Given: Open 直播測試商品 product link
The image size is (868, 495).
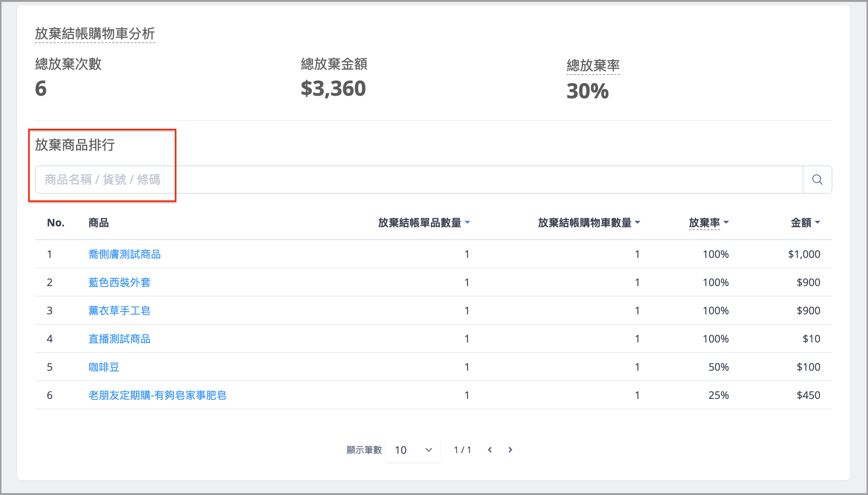Looking at the screenshot, I should (119, 339).
